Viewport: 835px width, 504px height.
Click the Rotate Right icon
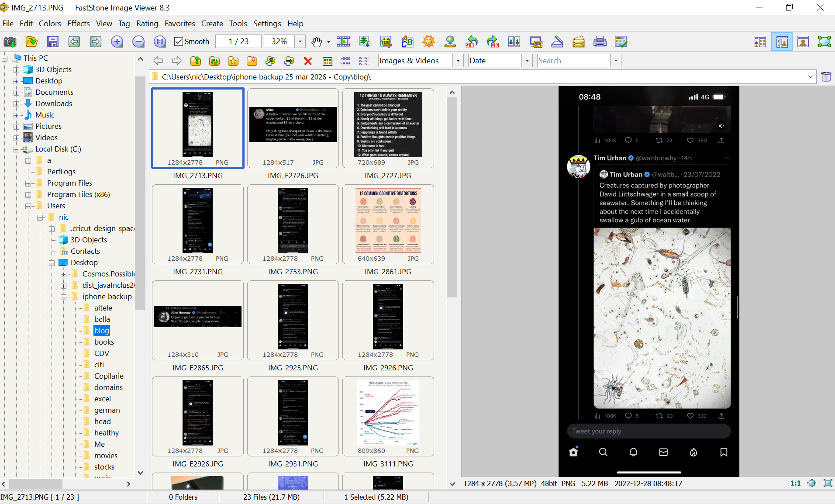click(x=493, y=41)
